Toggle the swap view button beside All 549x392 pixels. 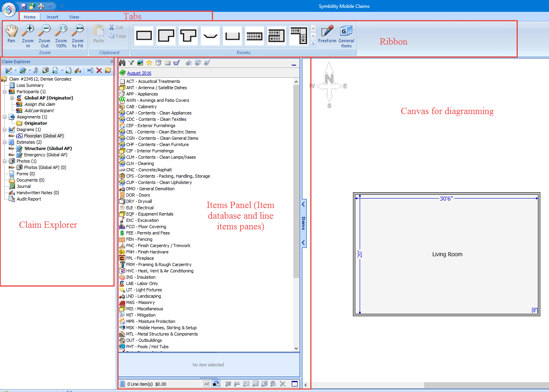[216, 384]
